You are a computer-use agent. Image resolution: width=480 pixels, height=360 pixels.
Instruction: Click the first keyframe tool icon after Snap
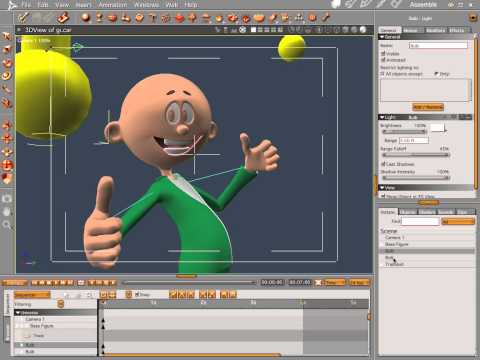click(173, 294)
